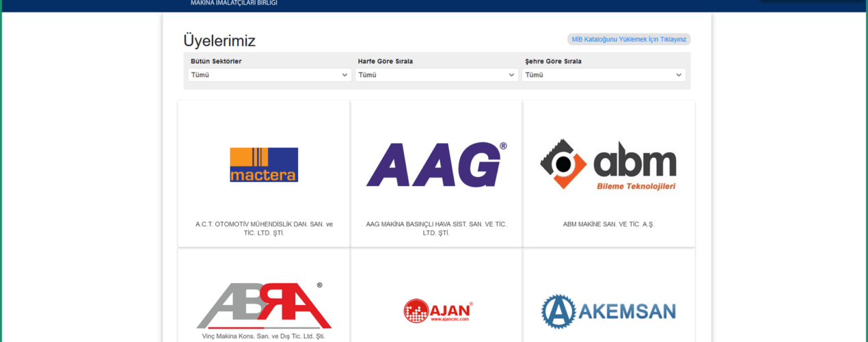Click the Üyelerimiz page heading
This screenshot has height=342, width=868.
219,41
